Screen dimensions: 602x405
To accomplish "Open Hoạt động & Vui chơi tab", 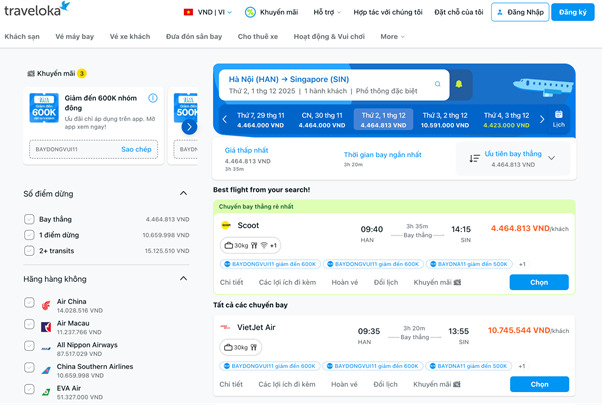I will pyautogui.click(x=329, y=36).
